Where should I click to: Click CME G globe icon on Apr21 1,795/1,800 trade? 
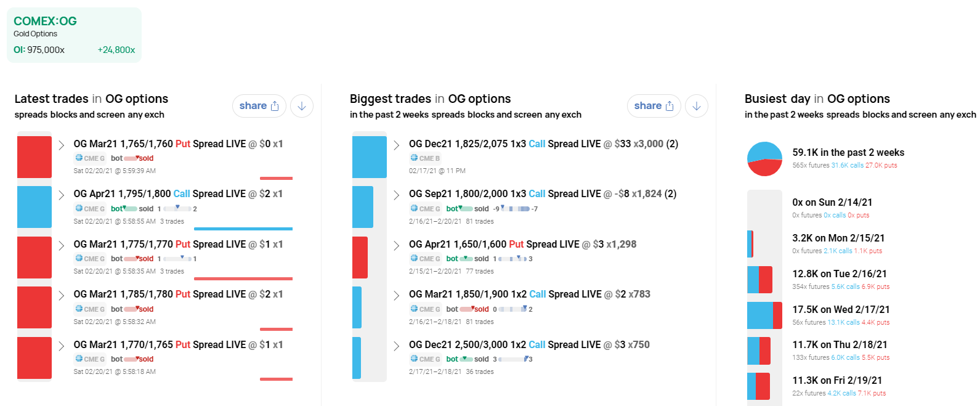click(79, 209)
